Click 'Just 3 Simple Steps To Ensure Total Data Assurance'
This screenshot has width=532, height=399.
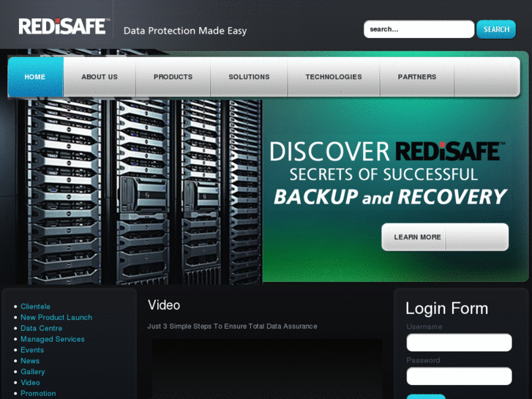click(233, 327)
